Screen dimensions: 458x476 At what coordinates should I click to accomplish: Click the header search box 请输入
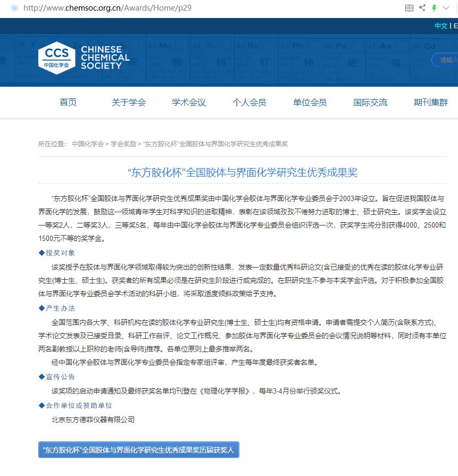pyautogui.click(x=445, y=60)
